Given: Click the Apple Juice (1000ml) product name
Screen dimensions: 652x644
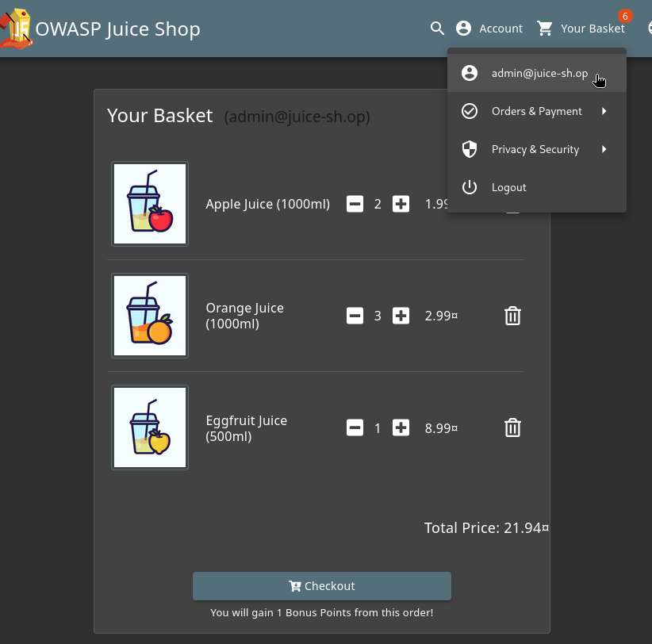Looking at the screenshot, I should [x=268, y=204].
